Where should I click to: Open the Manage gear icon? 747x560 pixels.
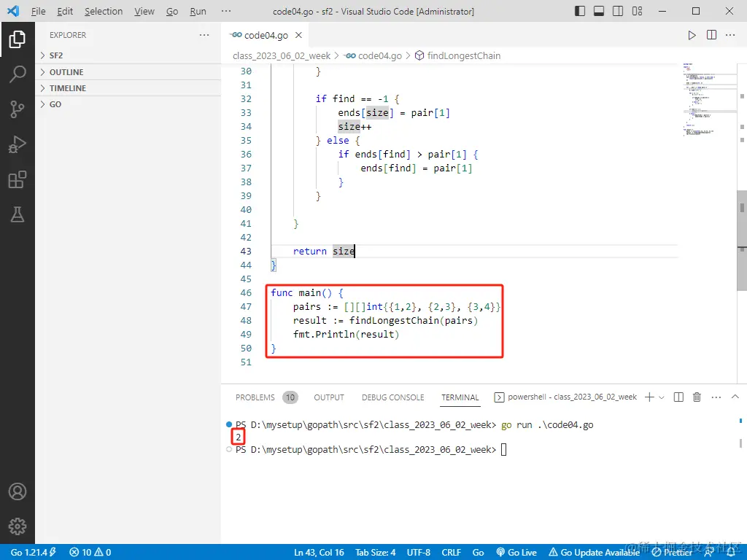click(18, 526)
